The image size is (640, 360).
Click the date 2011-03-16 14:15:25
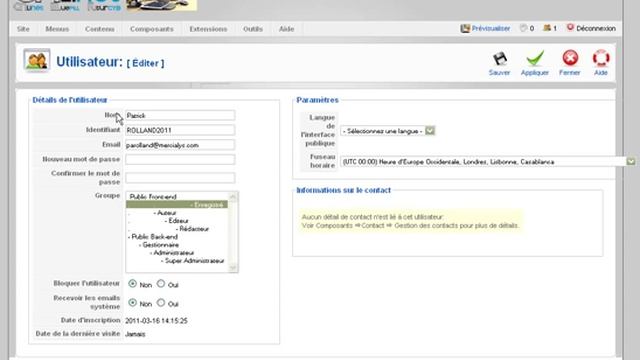tap(156, 321)
